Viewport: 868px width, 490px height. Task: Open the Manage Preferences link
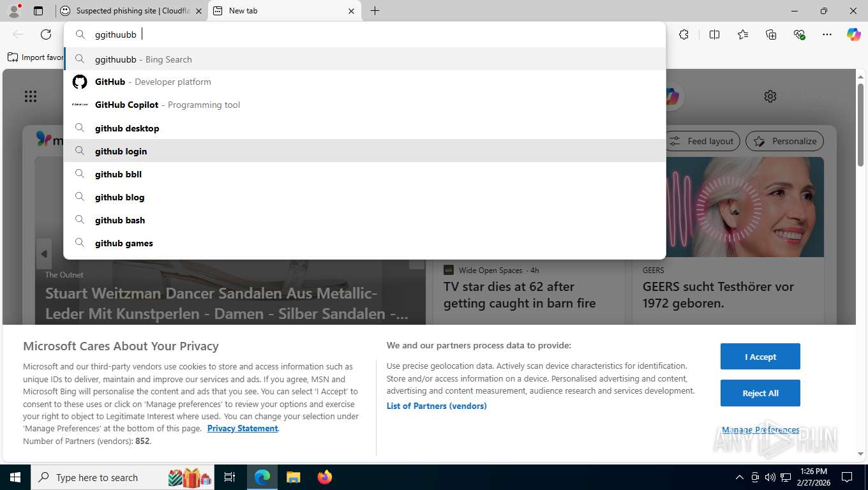point(760,429)
